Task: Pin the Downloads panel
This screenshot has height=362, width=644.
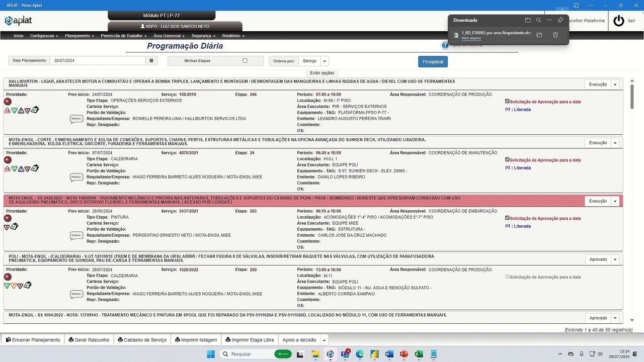Action: tap(560, 20)
